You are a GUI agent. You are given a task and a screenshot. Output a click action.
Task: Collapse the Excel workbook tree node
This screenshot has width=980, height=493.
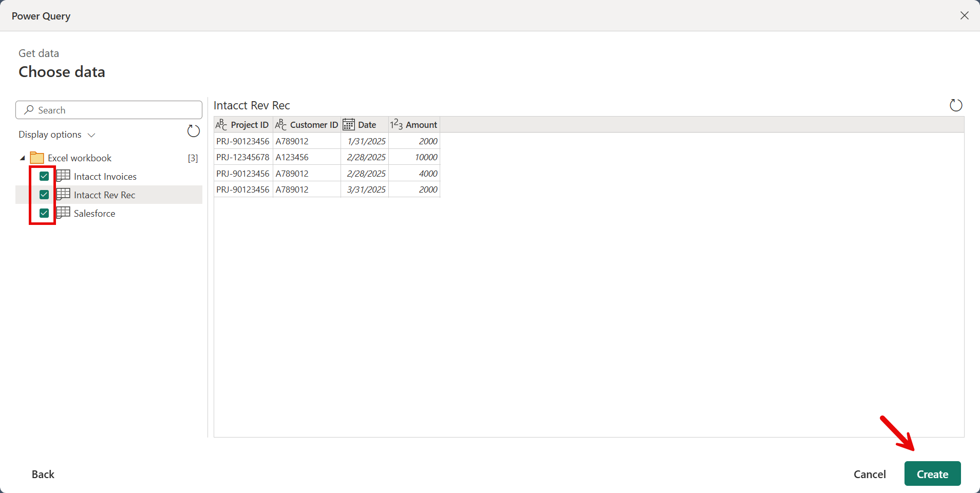click(x=22, y=158)
